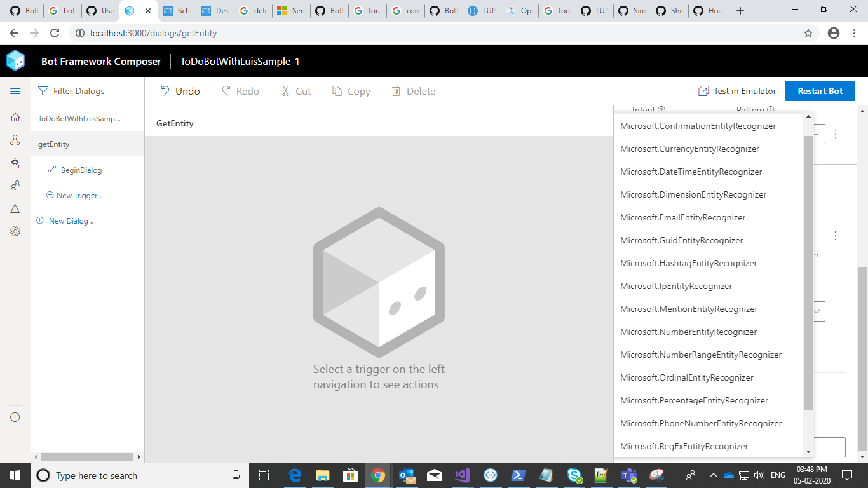Image resolution: width=868 pixels, height=488 pixels.
Task: Open Settings using the gear icon
Action: 15,231
